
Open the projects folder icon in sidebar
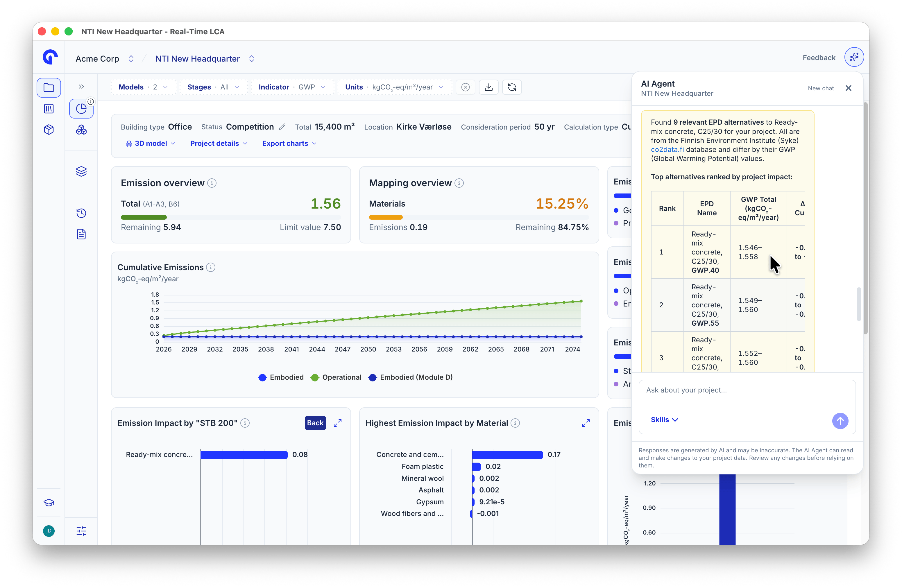click(x=49, y=87)
